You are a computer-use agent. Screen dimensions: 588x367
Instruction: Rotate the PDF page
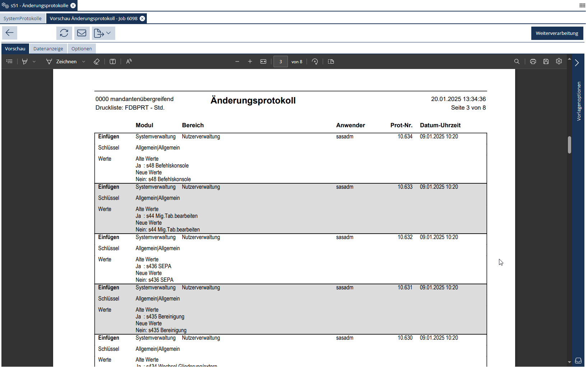click(x=315, y=61)
